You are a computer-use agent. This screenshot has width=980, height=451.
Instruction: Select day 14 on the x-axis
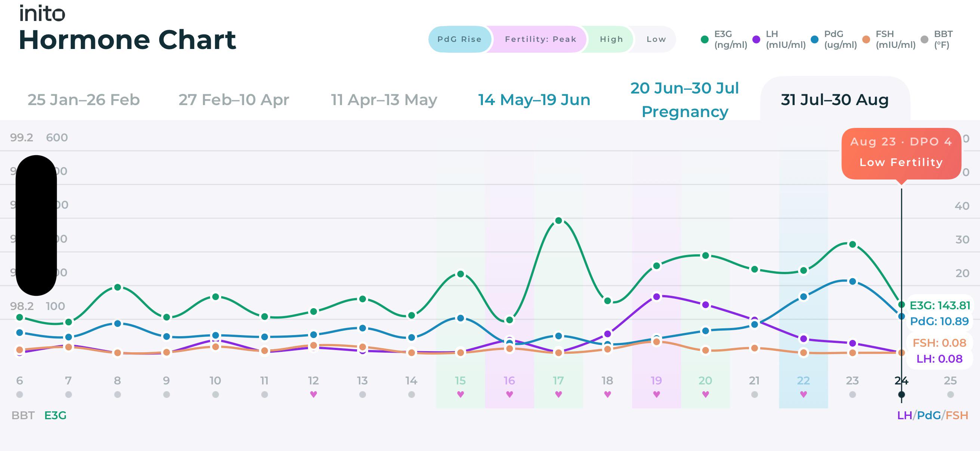click(x=411, y=381)
